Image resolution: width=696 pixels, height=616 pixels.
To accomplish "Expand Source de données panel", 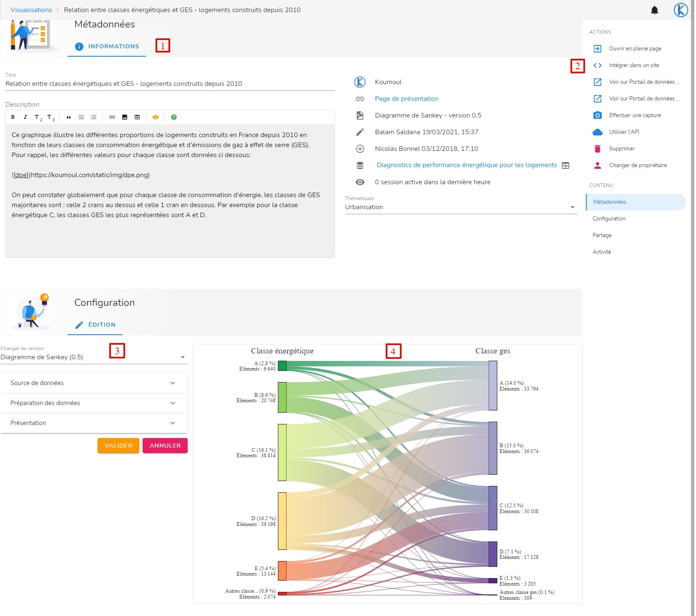I will [x=94, y=383].
